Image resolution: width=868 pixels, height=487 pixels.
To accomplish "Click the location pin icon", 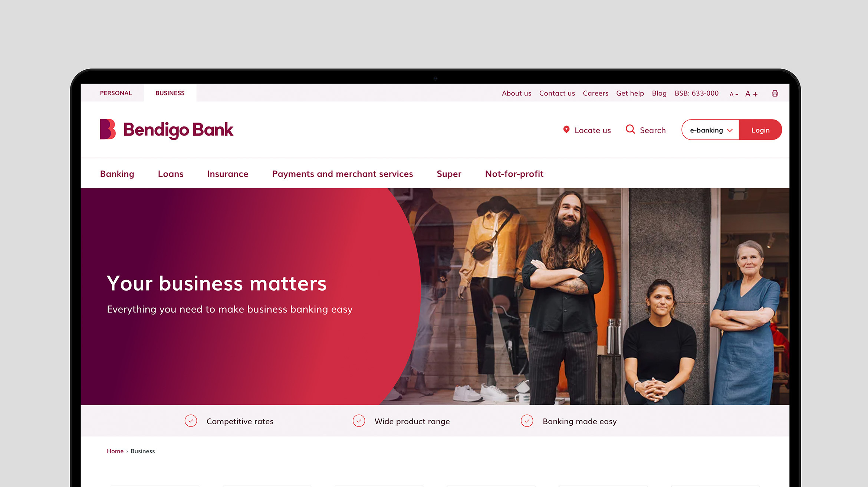I will pyautogui.click(x=566, y=130).
